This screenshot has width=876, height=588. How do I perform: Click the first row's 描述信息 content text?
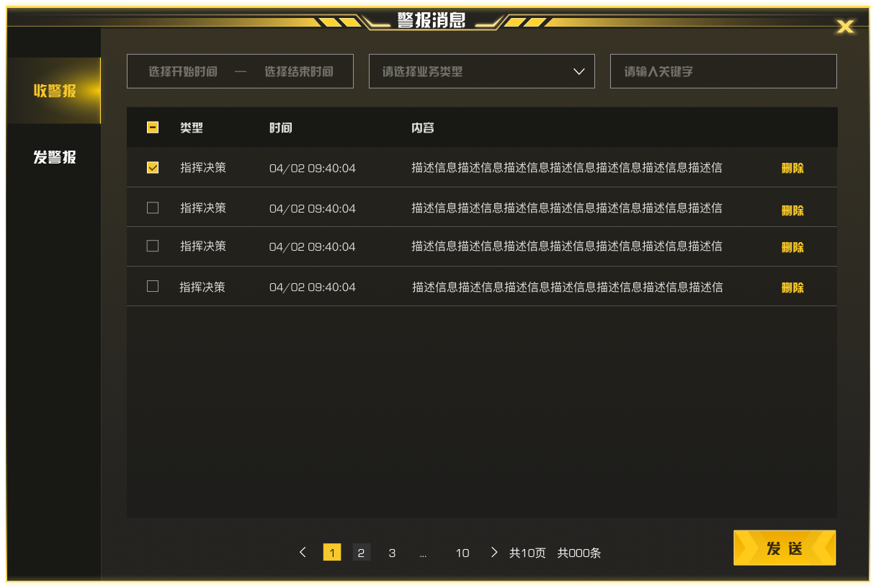pos(567,167)
